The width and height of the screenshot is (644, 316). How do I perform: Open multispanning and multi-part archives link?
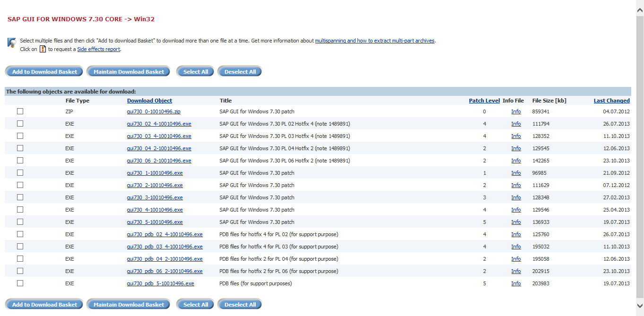(x=374, y=41)
